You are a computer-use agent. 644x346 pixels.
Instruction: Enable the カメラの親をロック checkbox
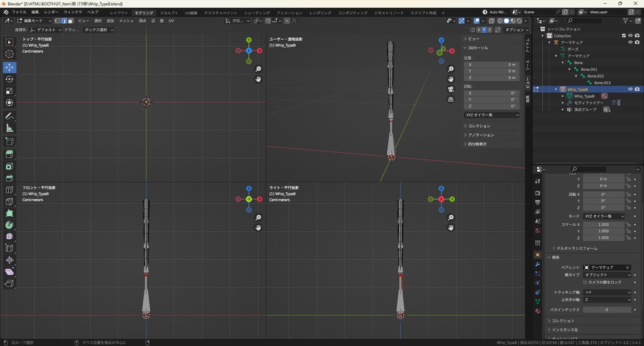coord(585,282)
